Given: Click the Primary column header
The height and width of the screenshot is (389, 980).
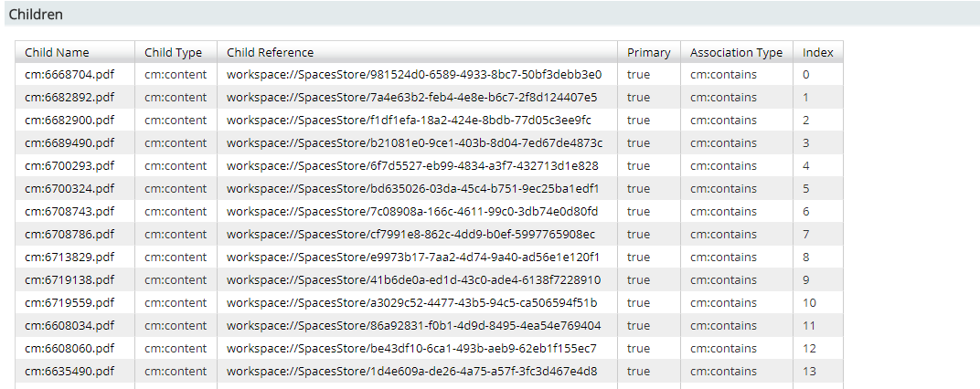Looking at the screenshot, I should pyautogui.click(x=649, y=52).
